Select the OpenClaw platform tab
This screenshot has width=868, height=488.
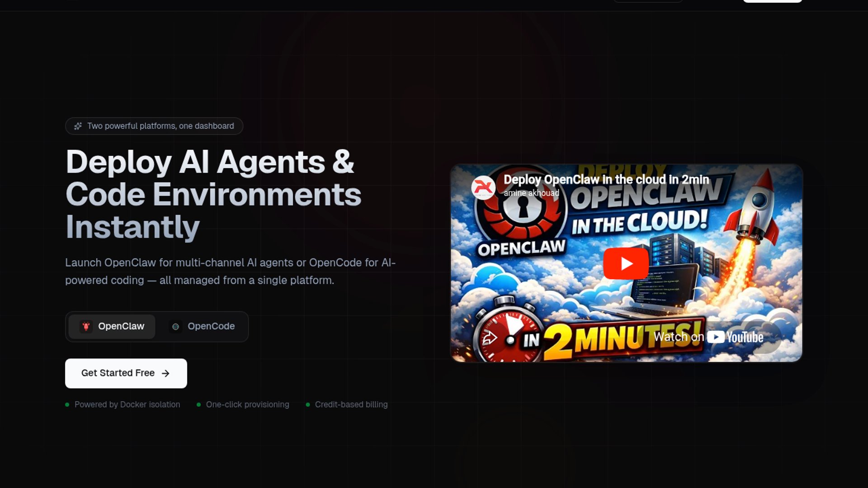(x=112, y=326)
